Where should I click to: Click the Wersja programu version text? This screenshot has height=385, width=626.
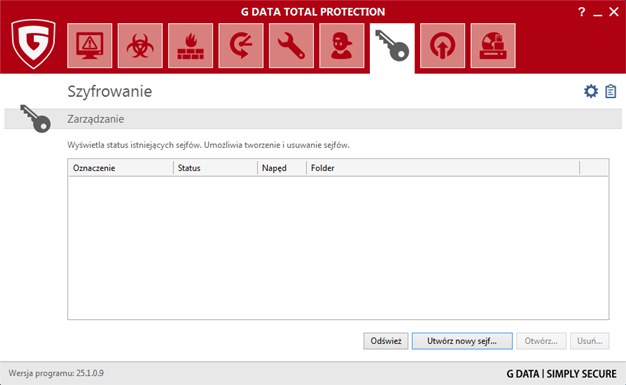(x=56, y=373)
